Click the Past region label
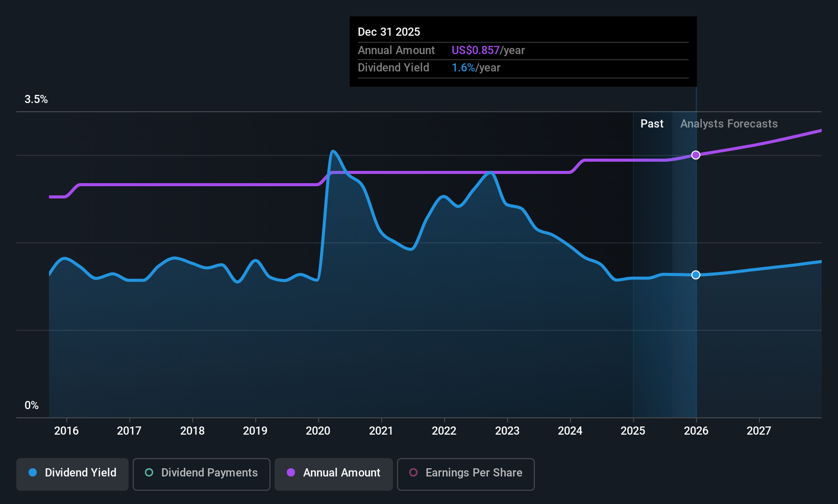Screen dimensions: 838x504 (x=652, y=124)
